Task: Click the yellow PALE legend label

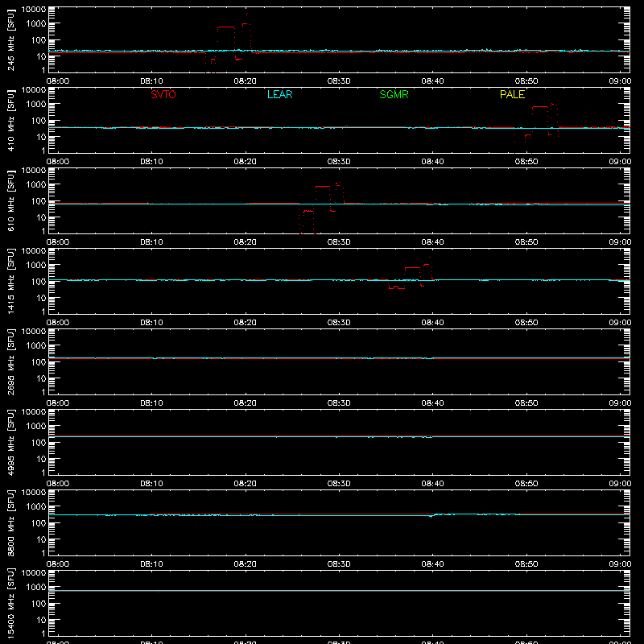Action: point(512,94)
